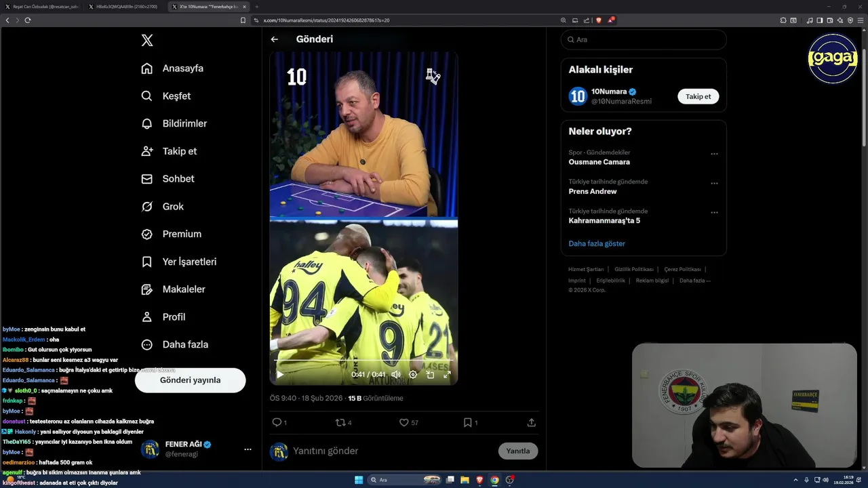Enter video fullscreen mode
The image size is (868, 488).
coord(447,374)
